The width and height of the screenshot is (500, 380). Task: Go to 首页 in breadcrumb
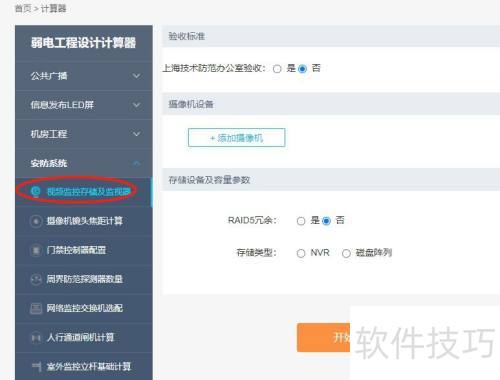tap(23, 8)
